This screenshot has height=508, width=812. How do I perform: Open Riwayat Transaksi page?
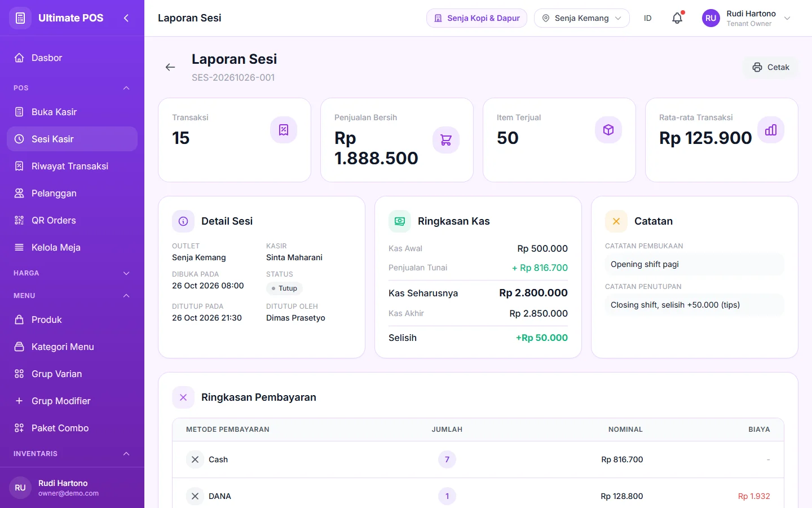pos(72,166)
